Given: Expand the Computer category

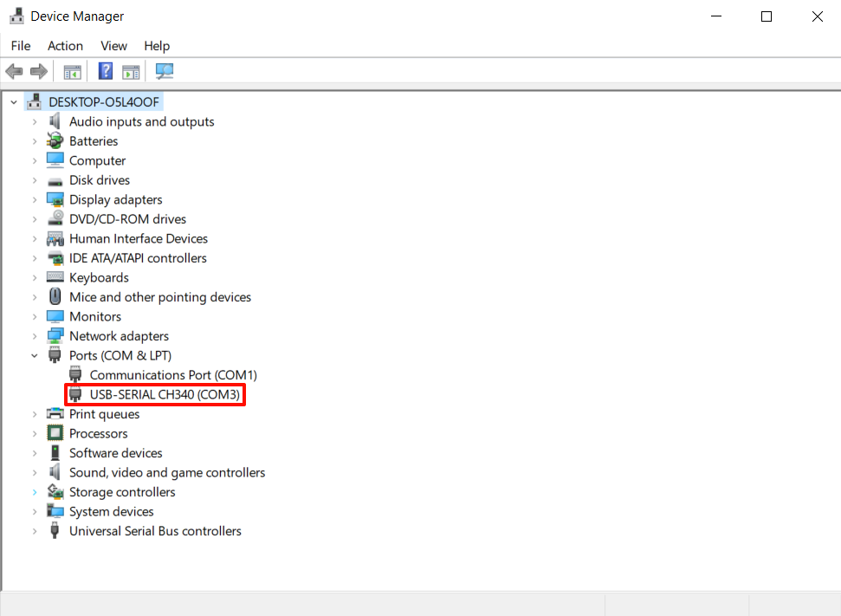Looking at the screenshot, I should click(x=35, y=160).
